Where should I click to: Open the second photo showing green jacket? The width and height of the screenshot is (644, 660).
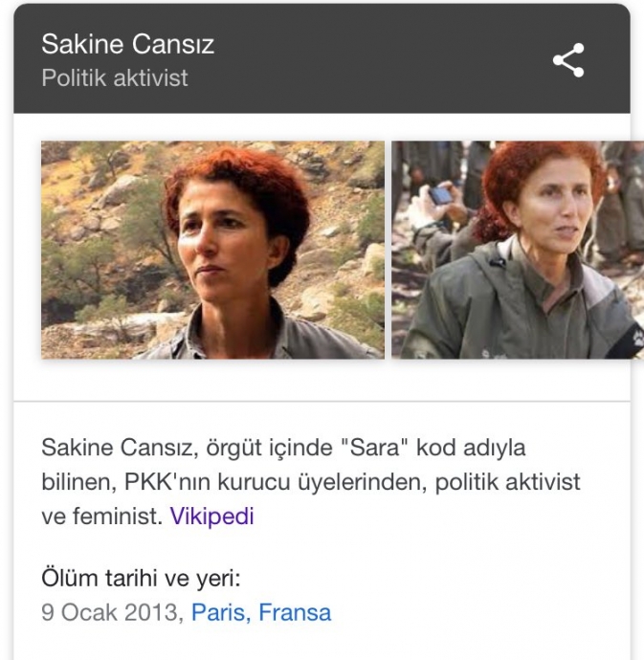[x=518, y=250]
